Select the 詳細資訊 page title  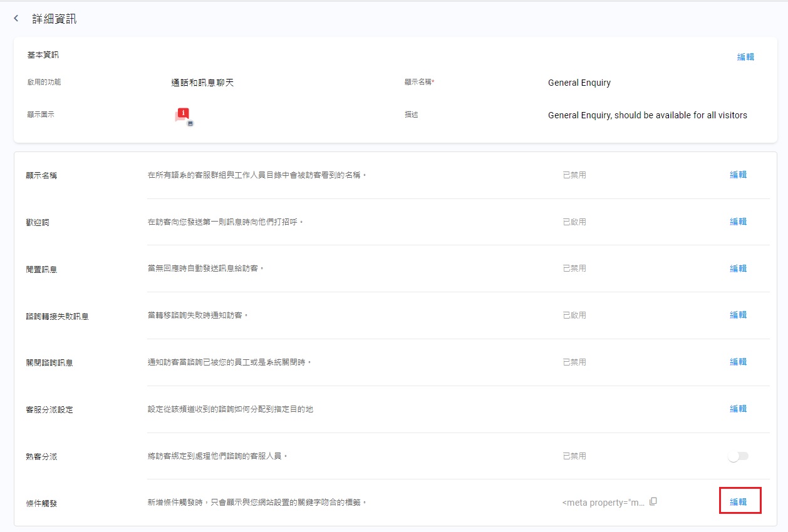point(54,19)
